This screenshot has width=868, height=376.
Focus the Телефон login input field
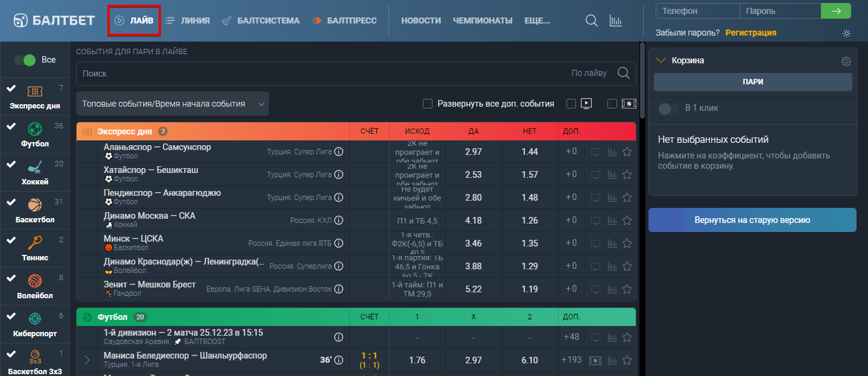(x=697, y=11)
